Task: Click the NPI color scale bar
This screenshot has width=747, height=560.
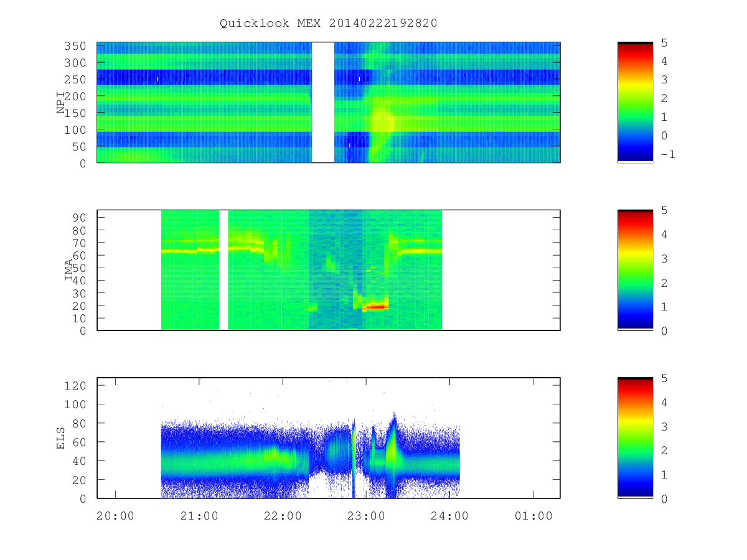Action: coord(635,102)
